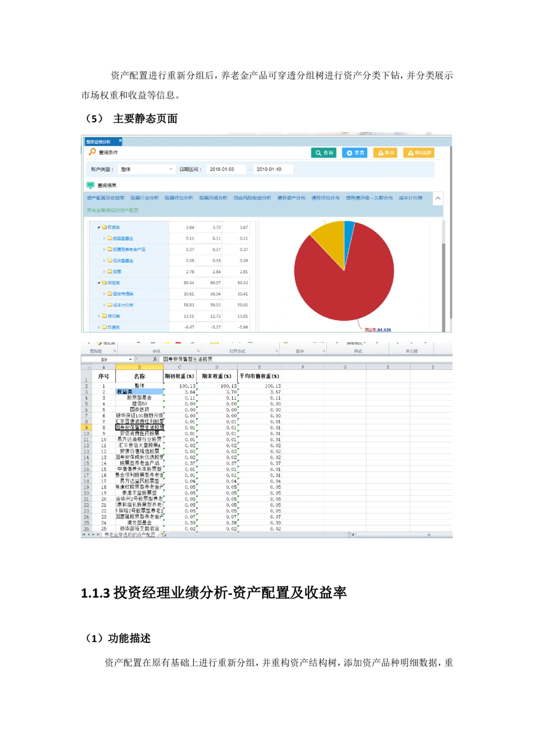Expand the 股票型基金 tree node
This screenshot has height=756, width=534.
[x=104, y=239]
